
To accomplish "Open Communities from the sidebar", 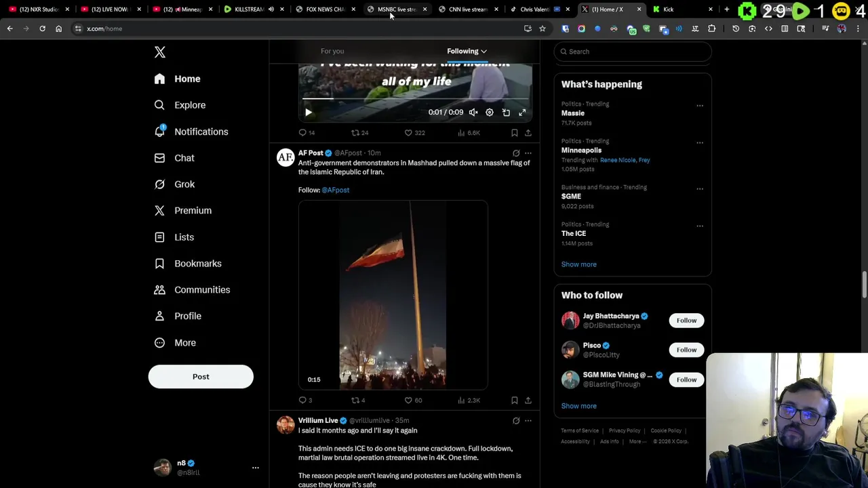I will (193, 290).
